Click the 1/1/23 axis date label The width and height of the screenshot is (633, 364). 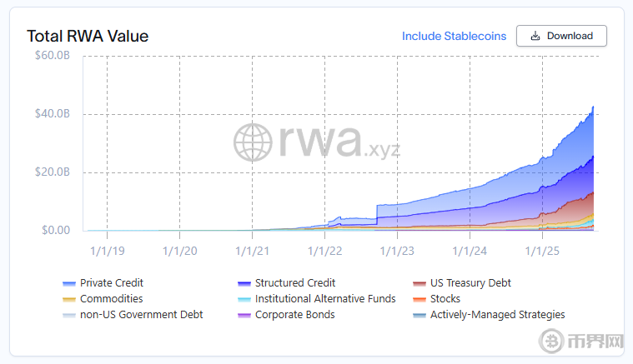point(397,249)
